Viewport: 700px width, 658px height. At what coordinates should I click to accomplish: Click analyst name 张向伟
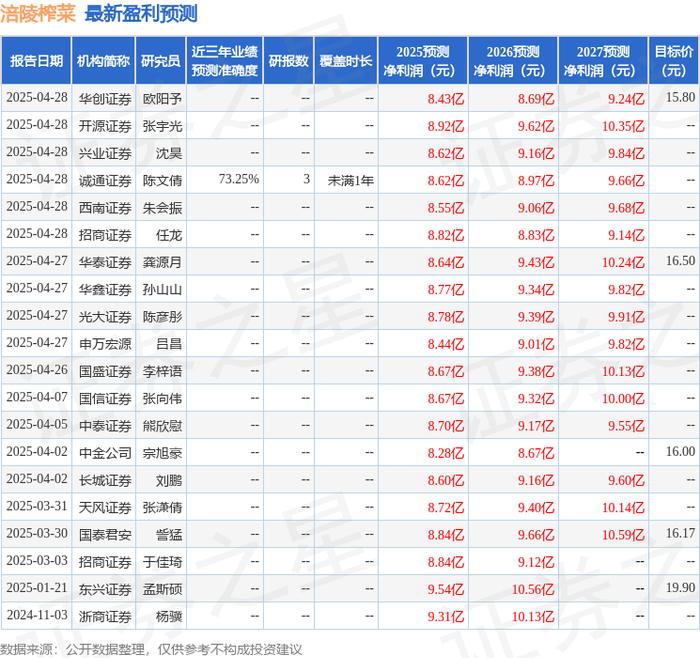pos(162,398)
